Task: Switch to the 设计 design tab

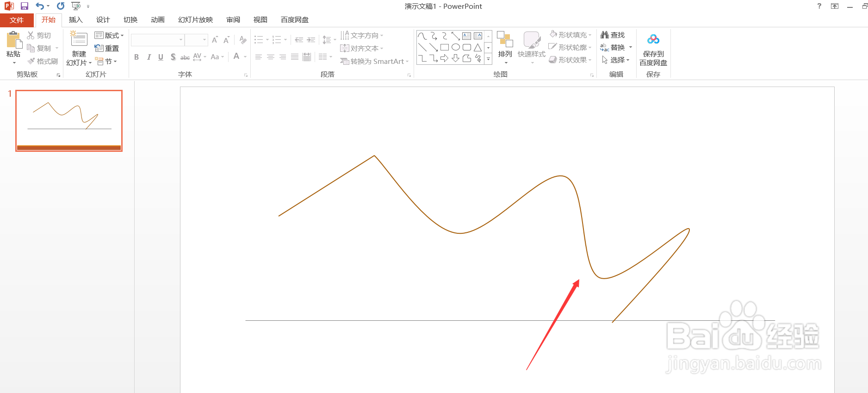Action: coord(103,19)
